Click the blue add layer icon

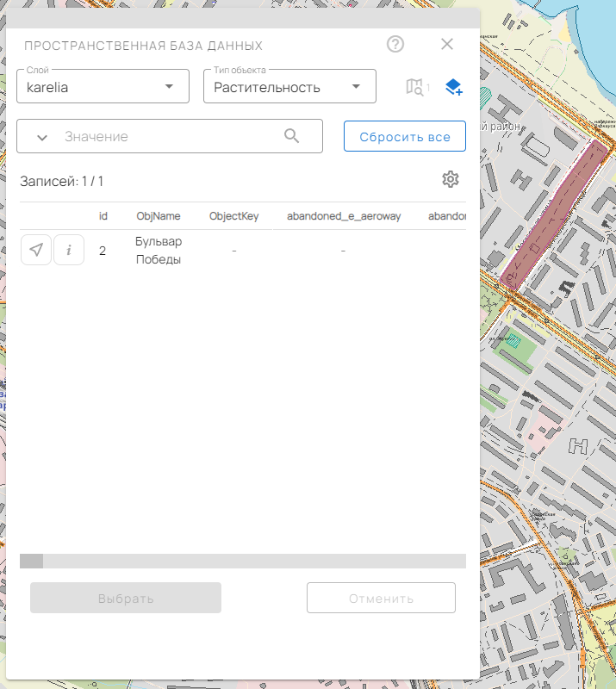[x=454, y=87]
